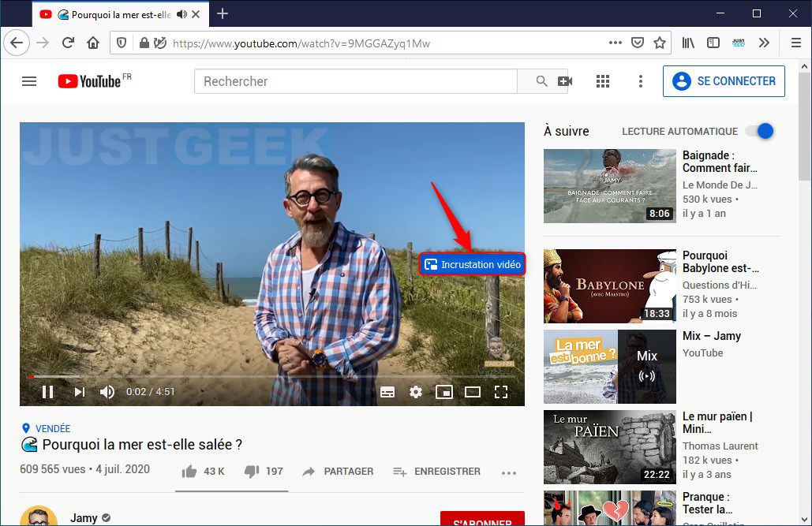
Task: Toggle subtitles in the player
Action: (387, 393)
